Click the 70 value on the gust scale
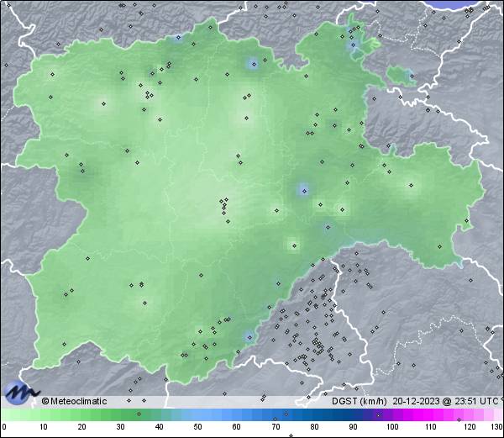 click(x=276, y=427)
